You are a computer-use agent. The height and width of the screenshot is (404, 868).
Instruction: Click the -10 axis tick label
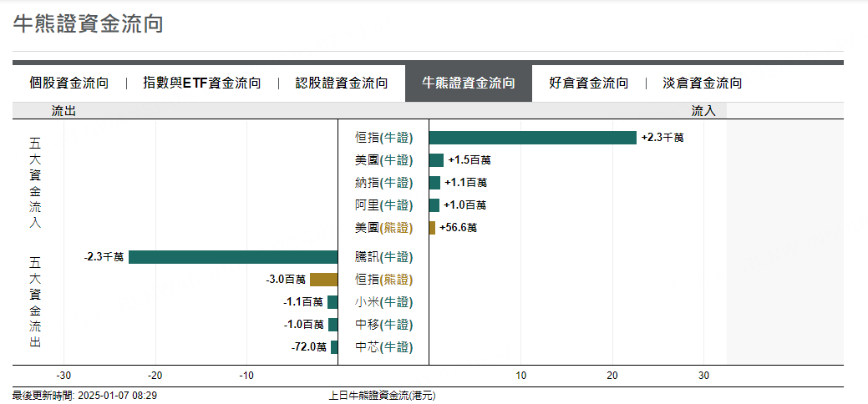[246, 376]
